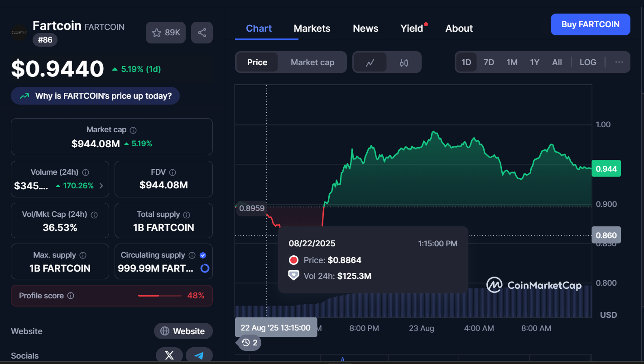Open Volume (24h) info icon
This screenshot has width=644, height=364.
click(86, 172)
